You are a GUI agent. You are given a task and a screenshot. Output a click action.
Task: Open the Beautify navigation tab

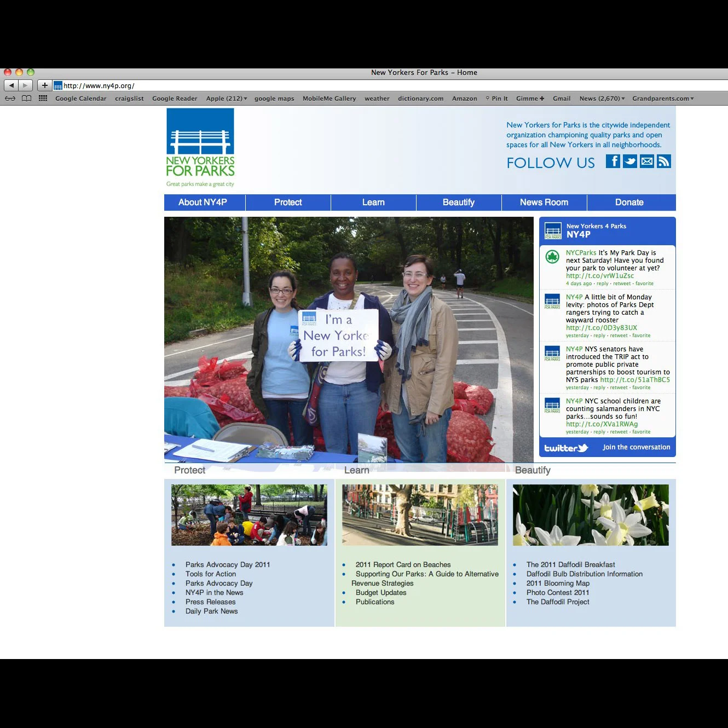click(x=459, y=203)
